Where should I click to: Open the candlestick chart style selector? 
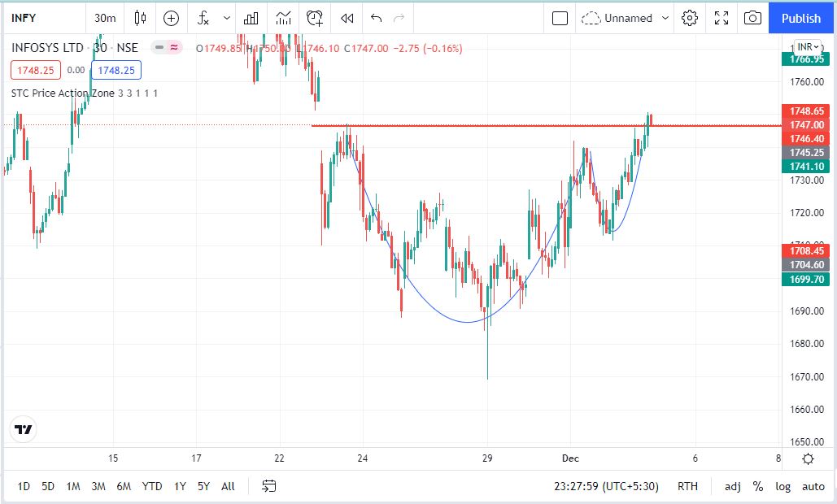coord(140,18)
